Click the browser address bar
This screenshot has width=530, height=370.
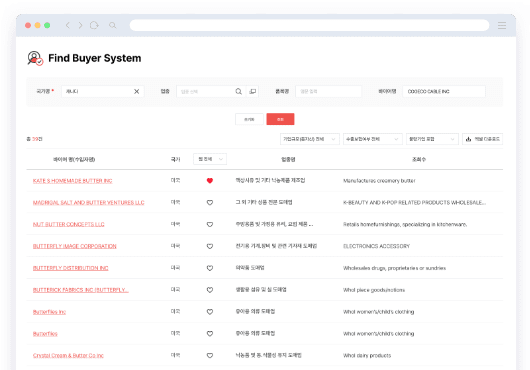tap(309, 25)
